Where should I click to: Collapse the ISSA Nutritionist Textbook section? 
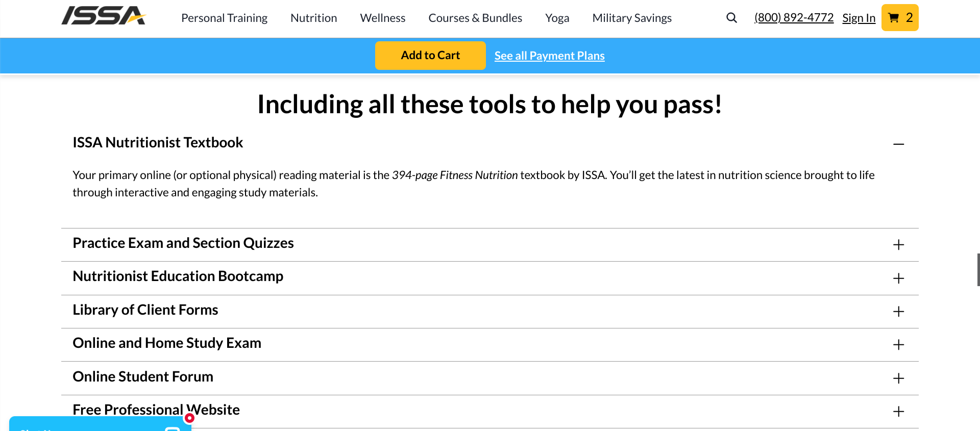pos(898,144)
